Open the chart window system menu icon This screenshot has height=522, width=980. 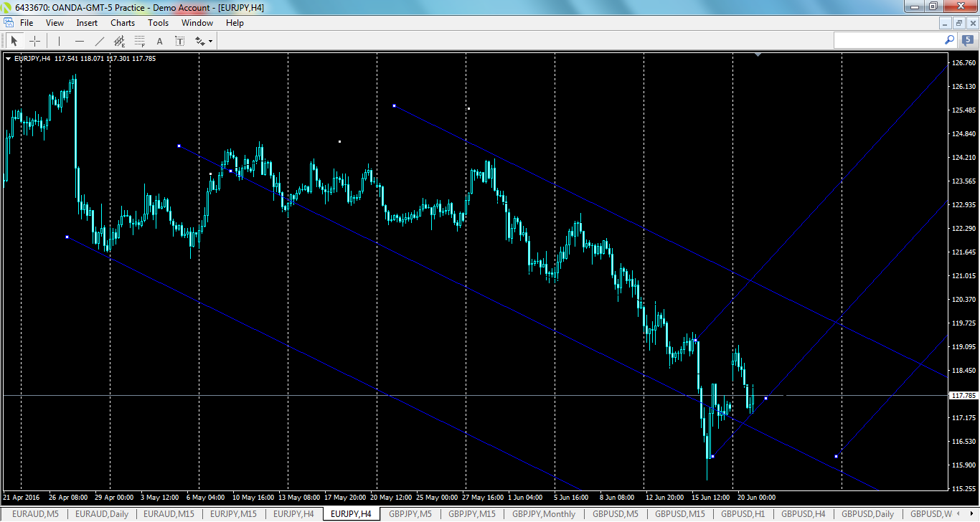click(x=9, y=22)
